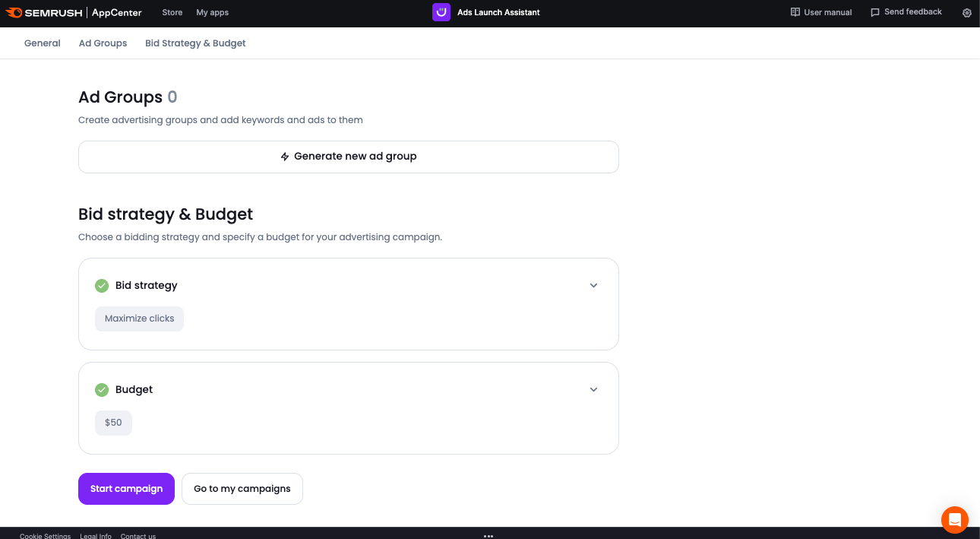The height and width of the screenshot is (539, 980).
Task: Switch to the General tab
Action: click(43, 43)
